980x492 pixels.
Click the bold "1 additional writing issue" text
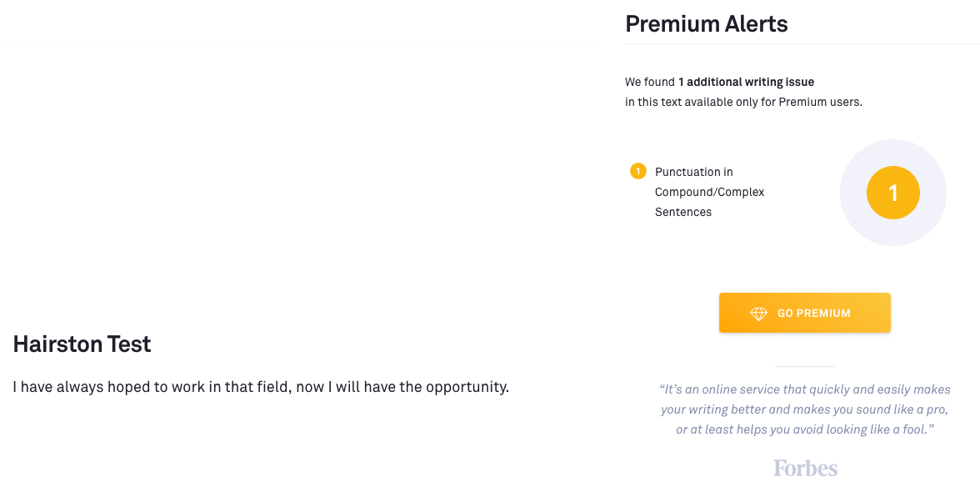click(x=746, y=82)
